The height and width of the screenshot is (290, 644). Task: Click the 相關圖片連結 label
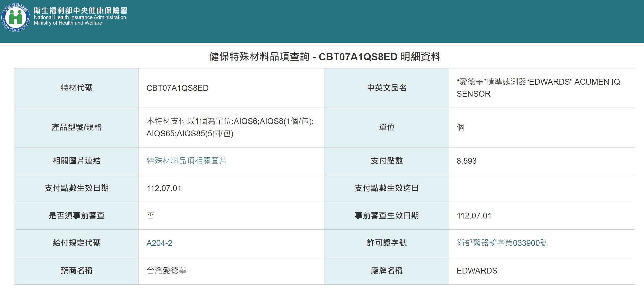click(x=77, y=161)
